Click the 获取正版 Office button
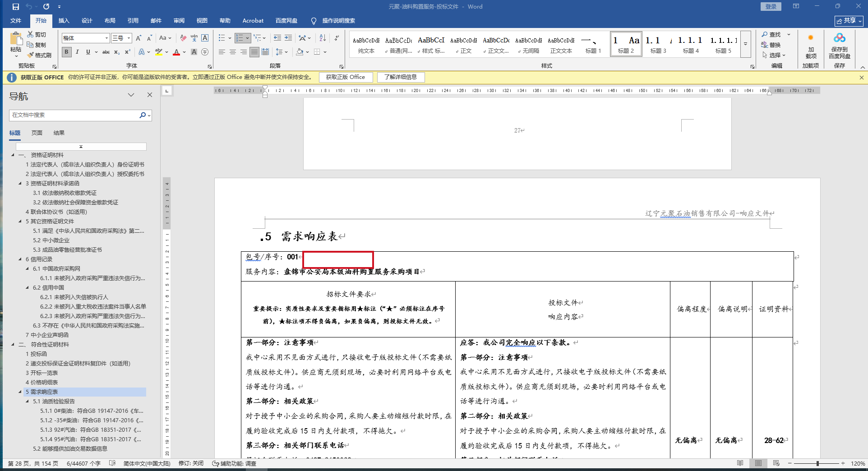Screen dimensions: 868x471 [x=346, y=77]
